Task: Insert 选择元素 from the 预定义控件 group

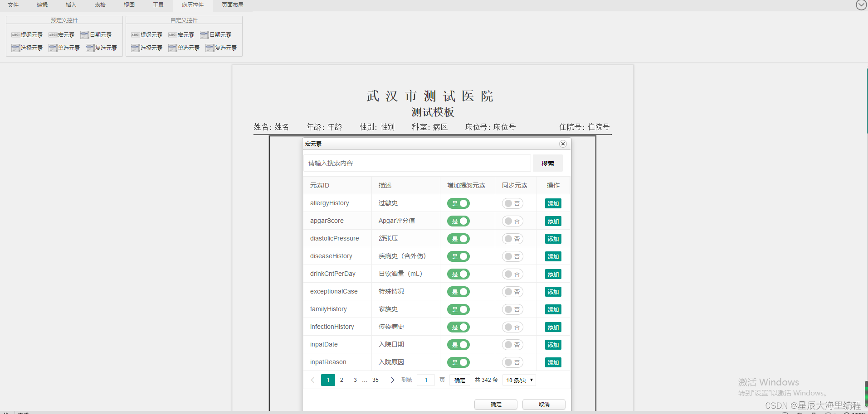Action: [x=27, y=48]
